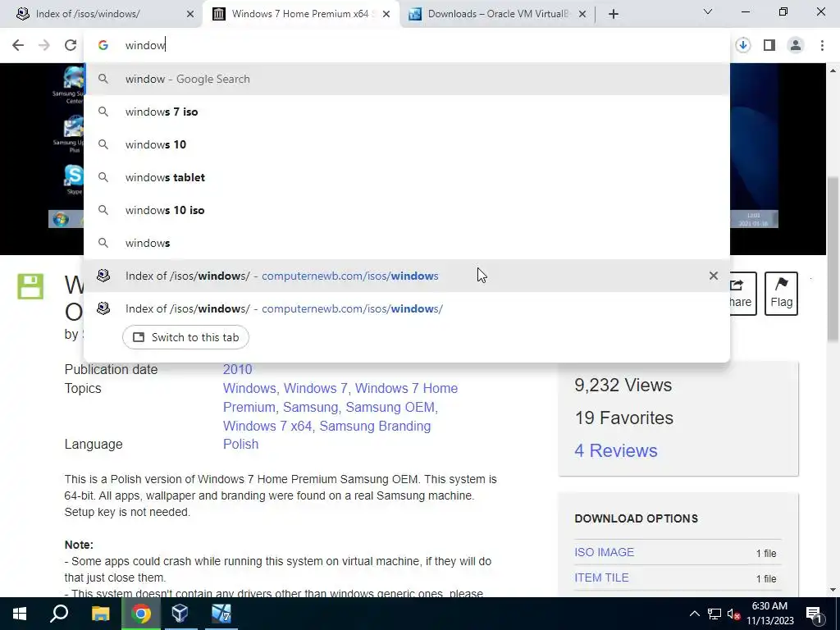The width and height of the screenshot is (840, 630).
Task: Go back with the browser back arrow
Action: click(x=18, y=45)
